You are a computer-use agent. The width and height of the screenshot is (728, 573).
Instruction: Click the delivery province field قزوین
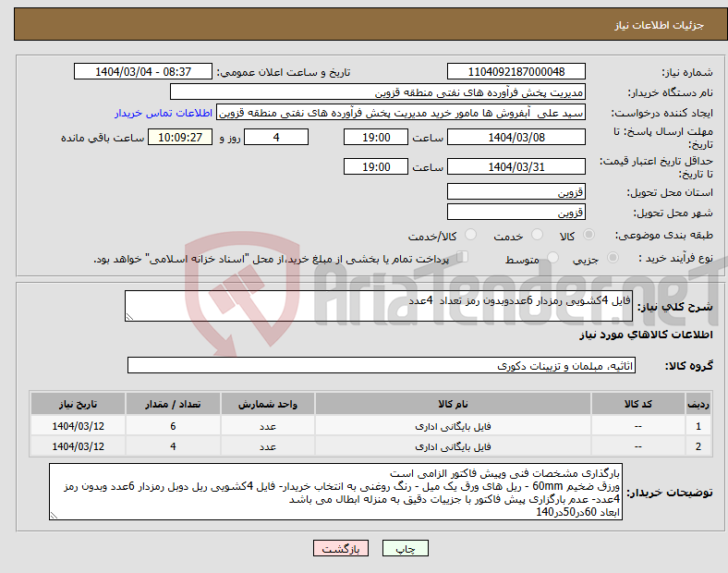[516, 191]
